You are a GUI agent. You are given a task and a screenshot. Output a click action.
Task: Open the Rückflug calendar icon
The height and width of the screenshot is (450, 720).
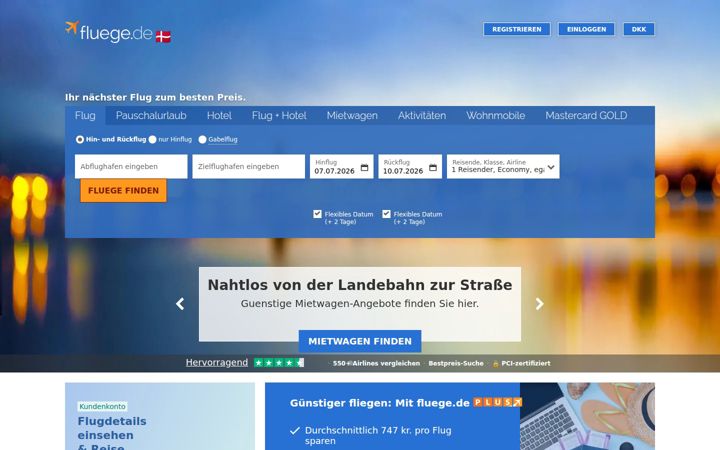pyautogui.click(x=433, y=168)
